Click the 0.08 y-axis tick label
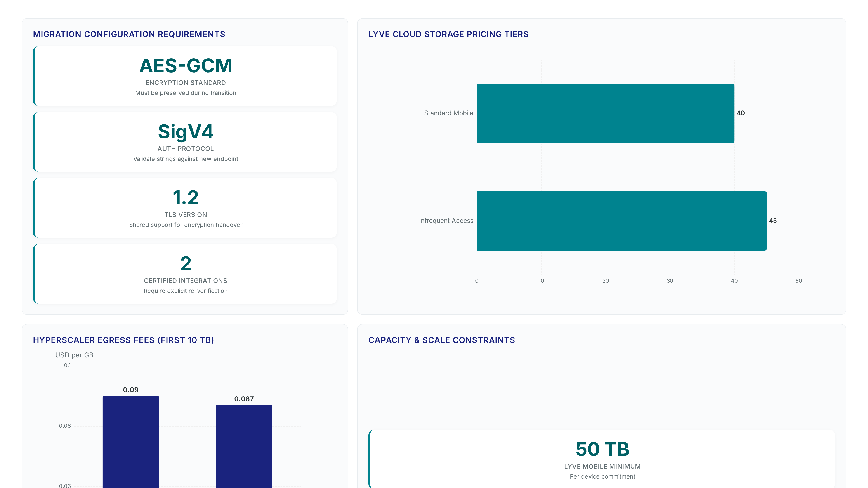Viewport: 868px width, 488px height. (x=65, y=426)
